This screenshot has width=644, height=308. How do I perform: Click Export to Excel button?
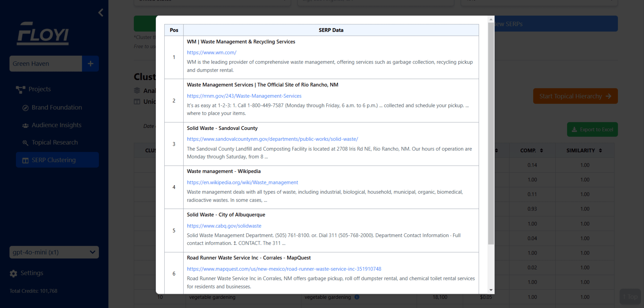(x=592, y=130)
